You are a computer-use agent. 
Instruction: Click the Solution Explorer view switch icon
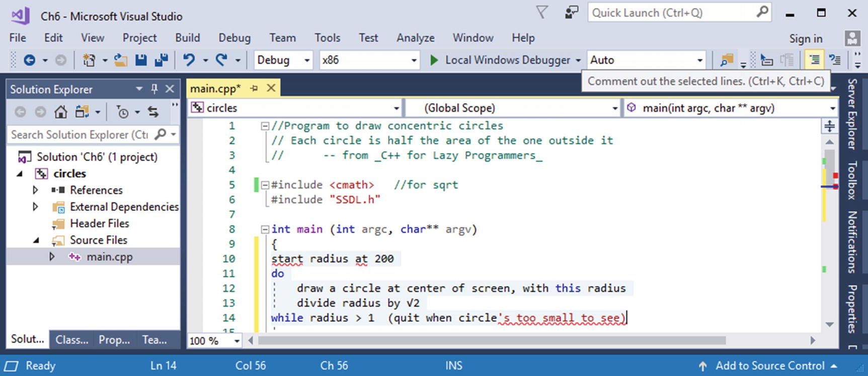coord(82,112)
